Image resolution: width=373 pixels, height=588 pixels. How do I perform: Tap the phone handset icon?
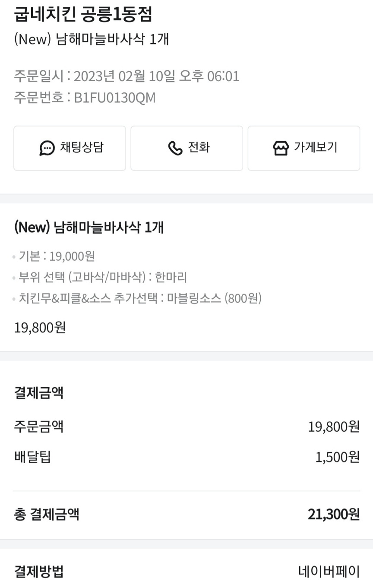pos(175,148)
